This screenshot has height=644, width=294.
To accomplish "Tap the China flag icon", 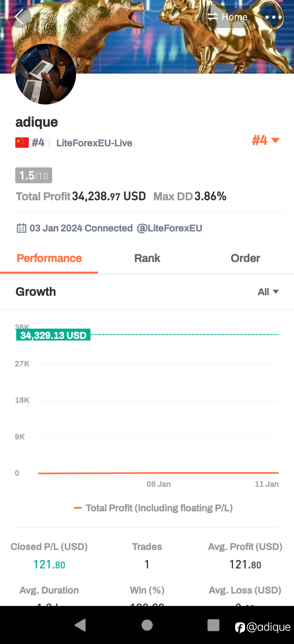I will coord(22,143).
